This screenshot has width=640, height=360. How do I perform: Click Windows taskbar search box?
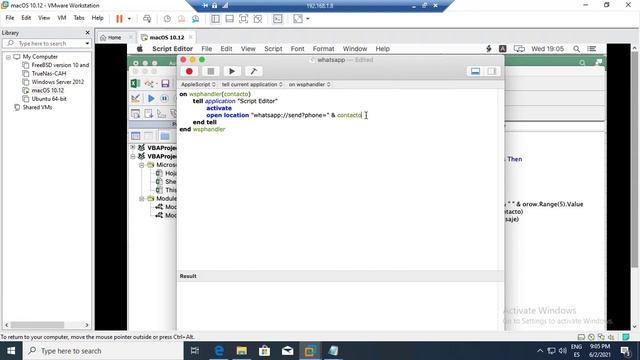103,351
